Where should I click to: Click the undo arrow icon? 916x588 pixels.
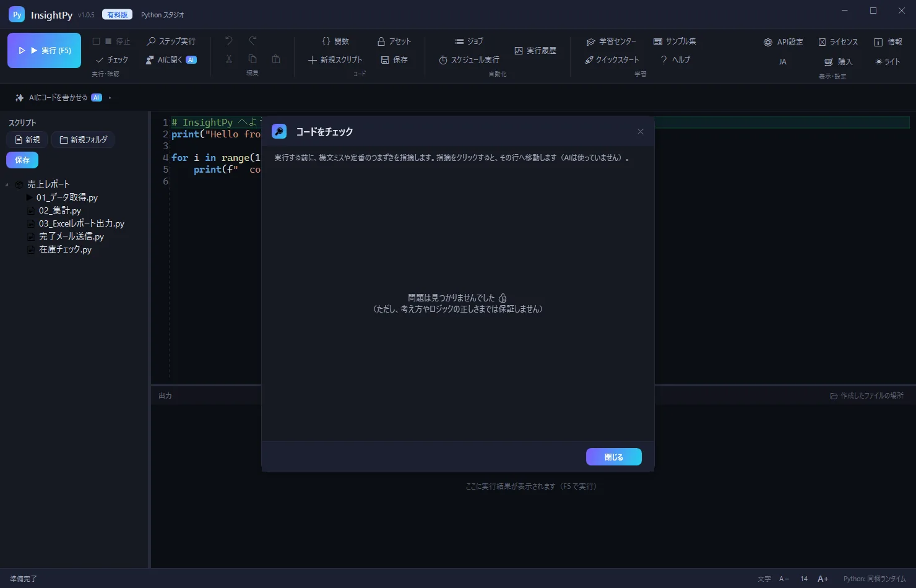tap(229, 41)
